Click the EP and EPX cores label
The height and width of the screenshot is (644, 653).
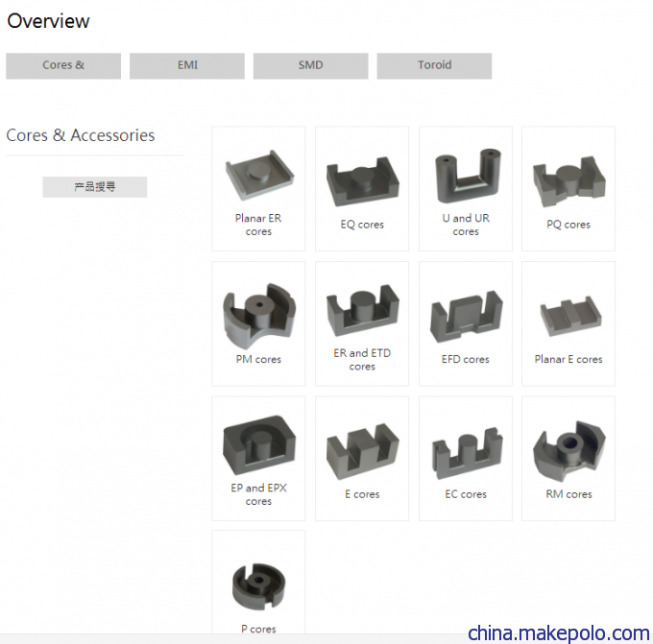pyautogui.click(x=258, y=494)
